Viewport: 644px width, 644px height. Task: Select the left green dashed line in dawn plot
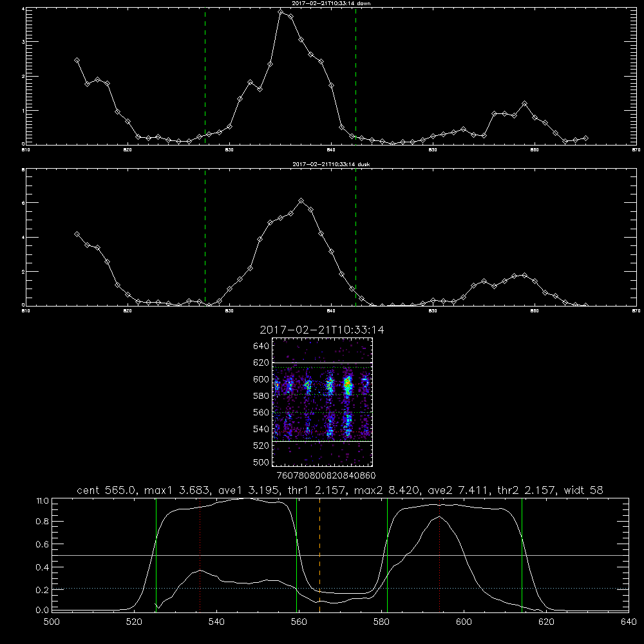(205, 76)
